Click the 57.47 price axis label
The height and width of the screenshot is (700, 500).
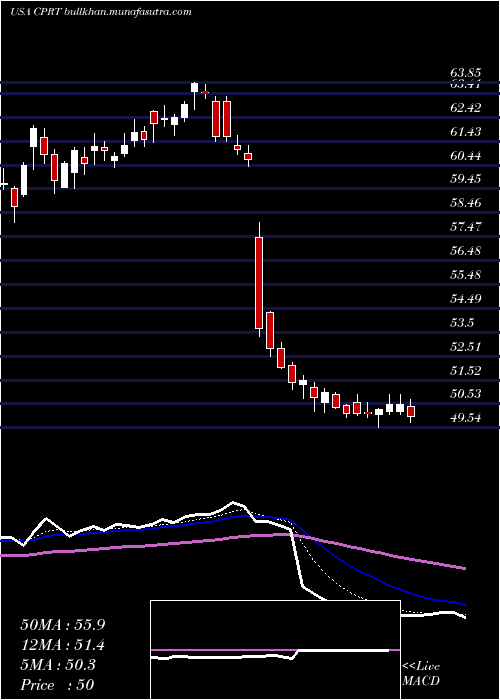[x=465, y=227]
